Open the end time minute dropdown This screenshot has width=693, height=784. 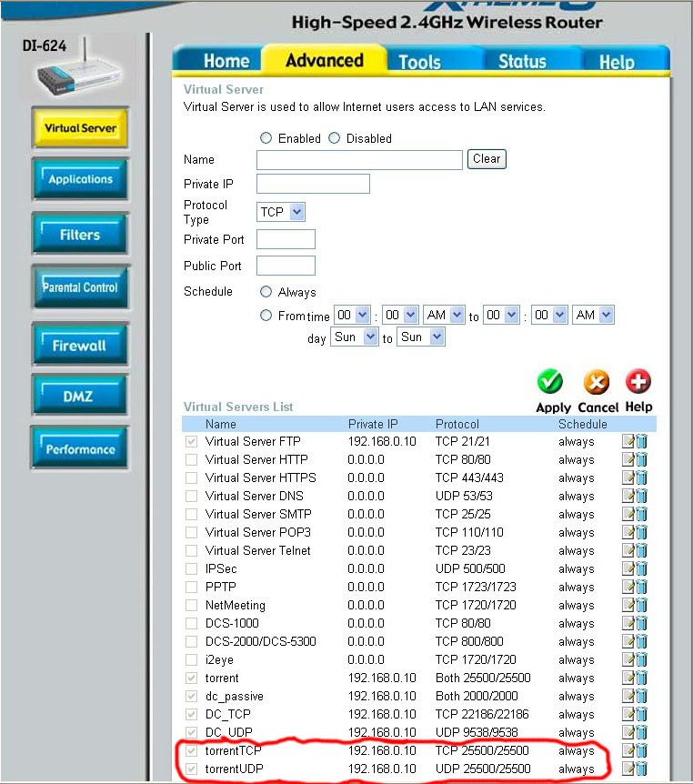pyautogui.click(x=549, y=315)
